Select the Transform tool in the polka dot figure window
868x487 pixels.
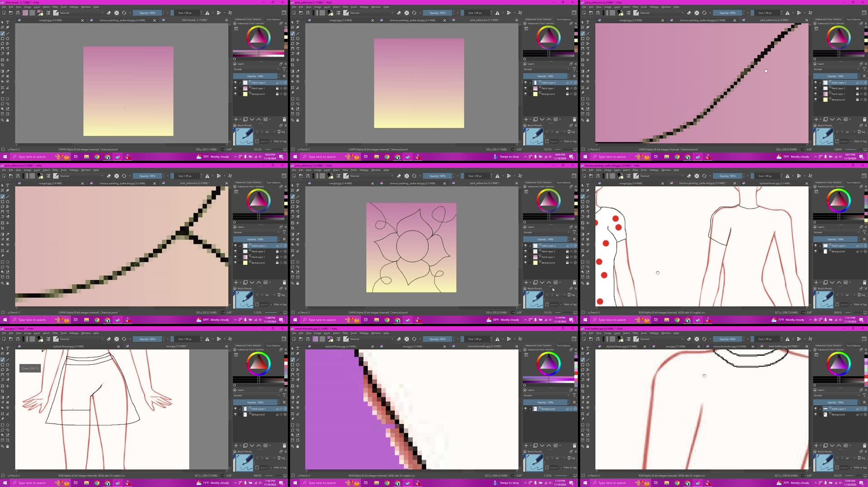tap(583, 223)
